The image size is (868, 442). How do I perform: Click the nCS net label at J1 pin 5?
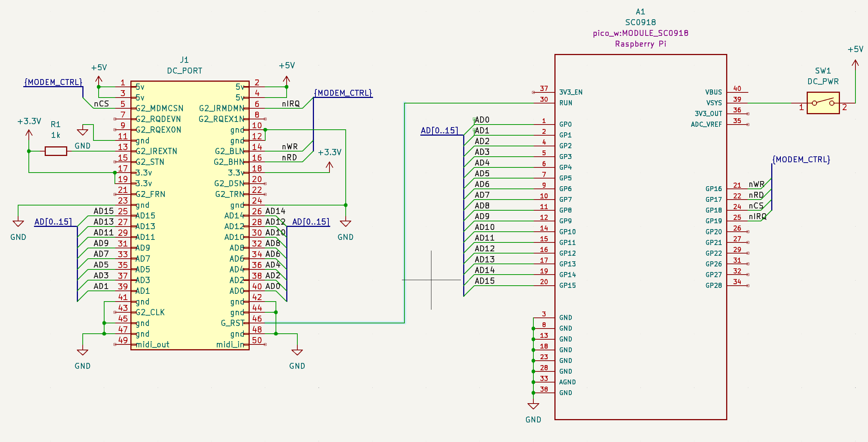[x=102, y=104]
